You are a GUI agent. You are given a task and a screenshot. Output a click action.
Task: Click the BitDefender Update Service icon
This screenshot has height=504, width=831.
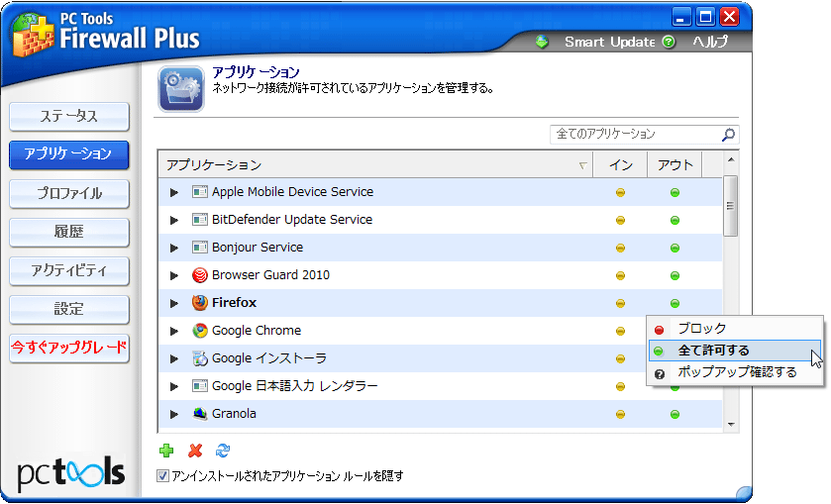coord(200,220)
